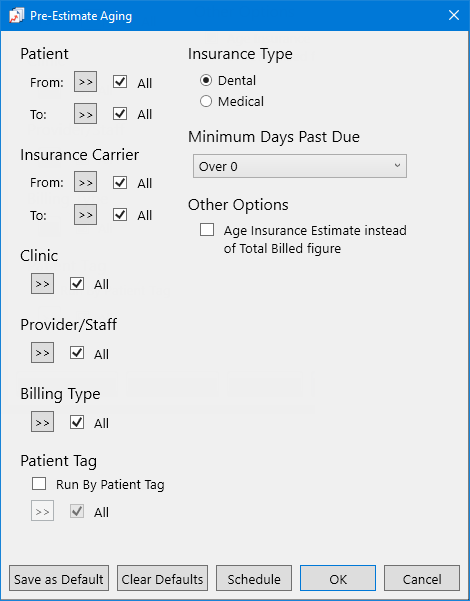
Task: Open Insurance Carrier To selection button
Action: point(85,214)
